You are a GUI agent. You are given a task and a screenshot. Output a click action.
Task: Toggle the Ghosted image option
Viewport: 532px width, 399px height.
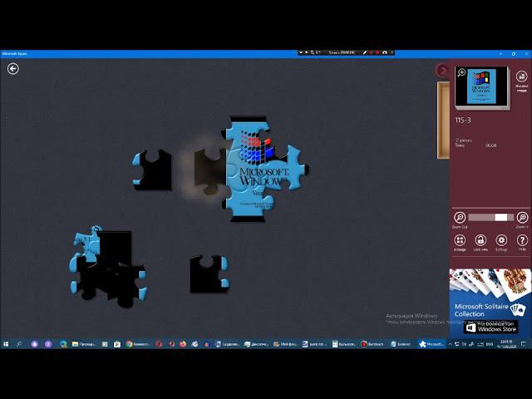[x=521, y=76]
